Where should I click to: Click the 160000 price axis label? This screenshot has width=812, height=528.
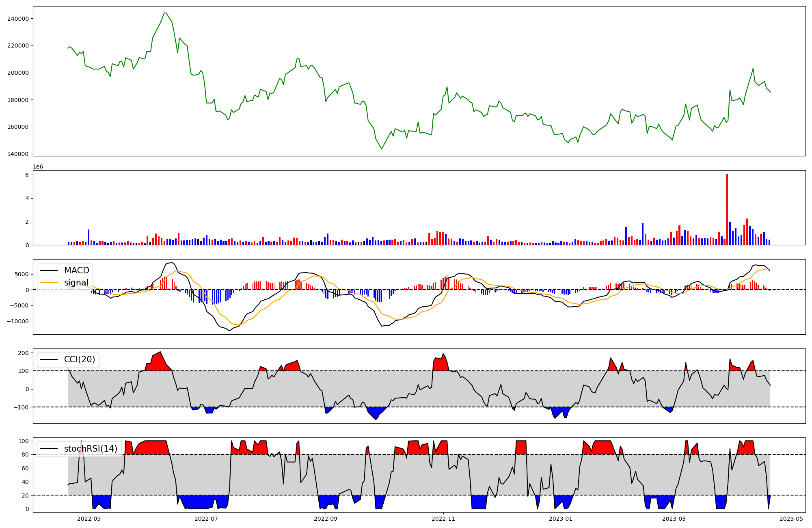click(x=18, y=127)
